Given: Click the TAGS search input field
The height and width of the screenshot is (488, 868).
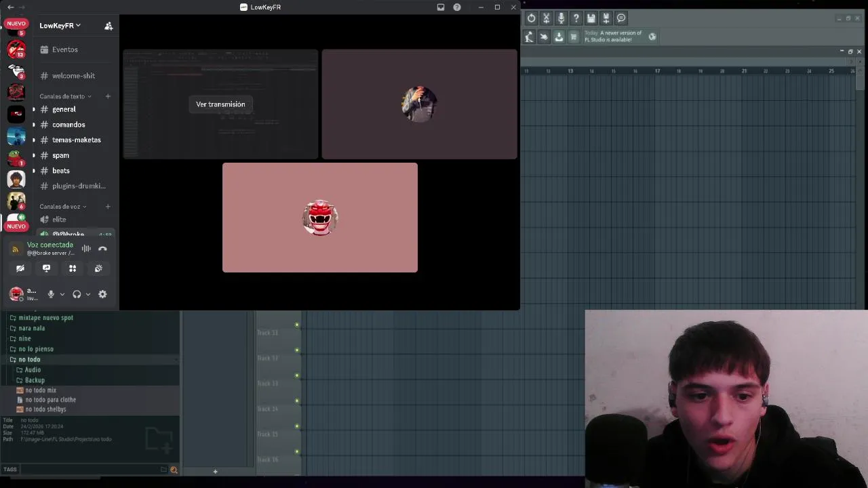Looking at the screenshot, I should click(89, 470).
